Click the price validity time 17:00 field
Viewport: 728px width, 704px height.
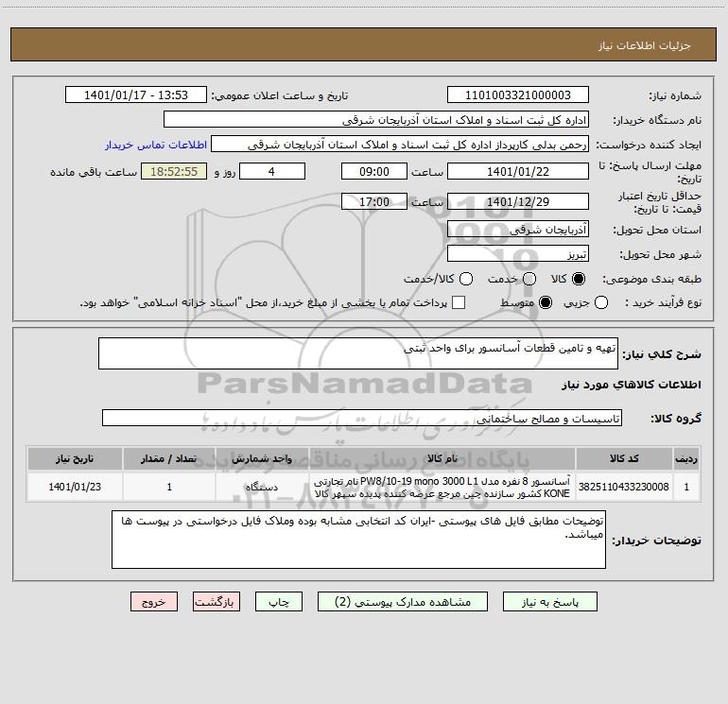[374, 201]
